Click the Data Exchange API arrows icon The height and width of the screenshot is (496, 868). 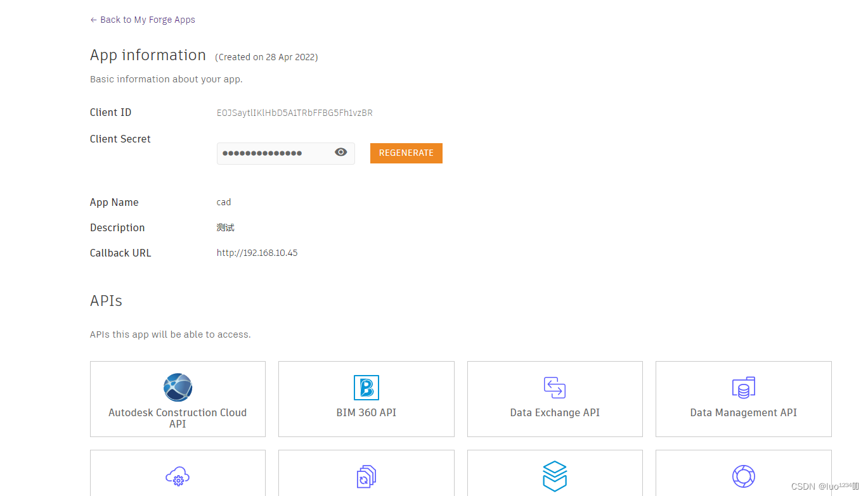coord(555,387)
